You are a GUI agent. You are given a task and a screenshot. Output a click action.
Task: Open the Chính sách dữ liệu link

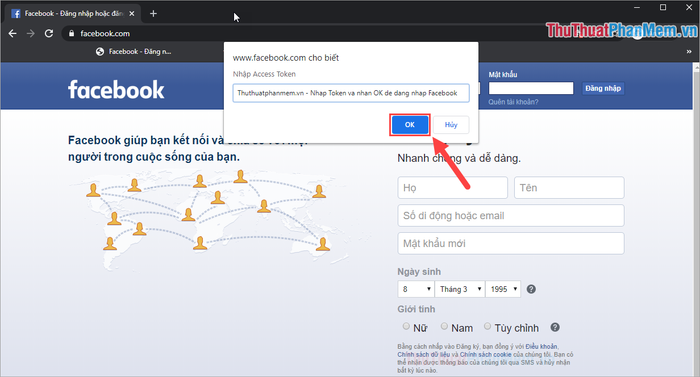point(424,355)
